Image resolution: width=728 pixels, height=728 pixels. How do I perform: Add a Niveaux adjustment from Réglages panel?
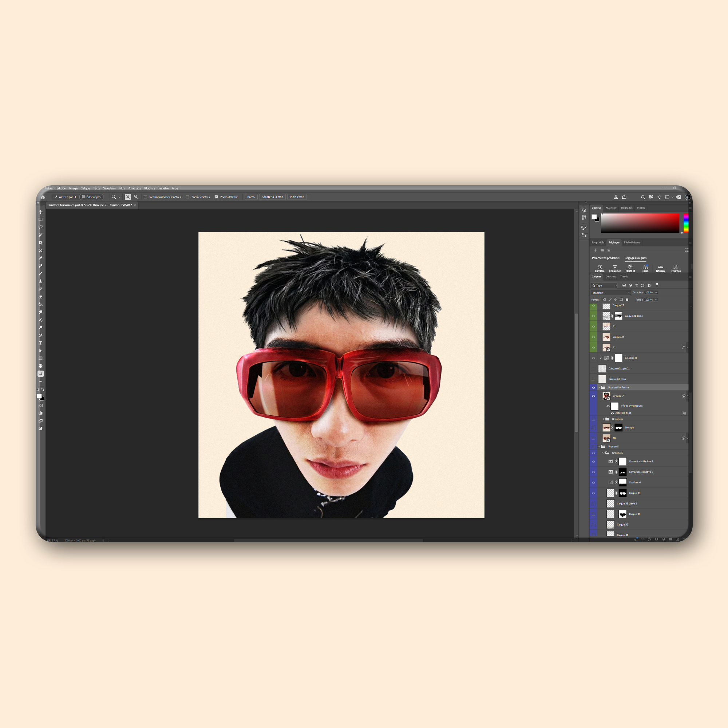pos(661,268)
